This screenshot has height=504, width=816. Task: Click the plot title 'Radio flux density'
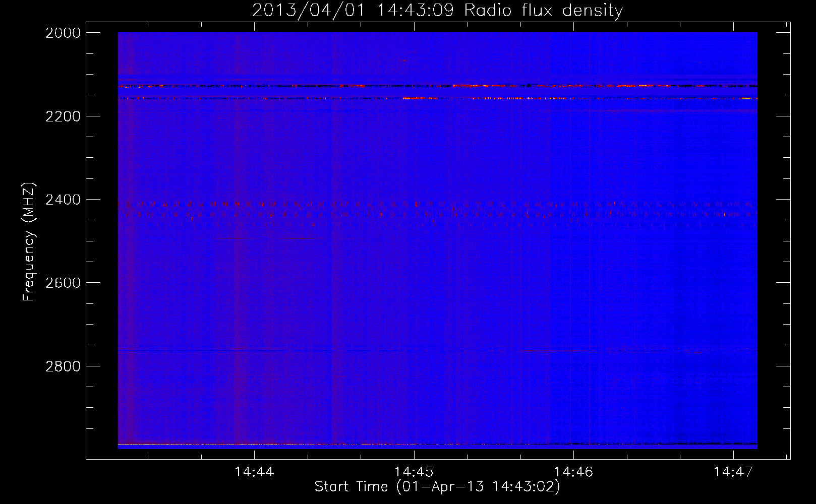coord(544,10)
